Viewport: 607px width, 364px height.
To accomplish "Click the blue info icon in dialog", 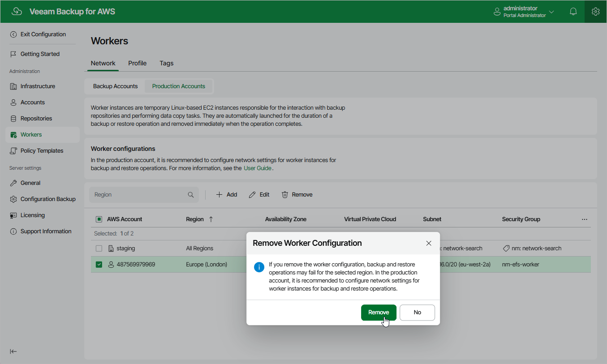I will click(x=259, y=267).
